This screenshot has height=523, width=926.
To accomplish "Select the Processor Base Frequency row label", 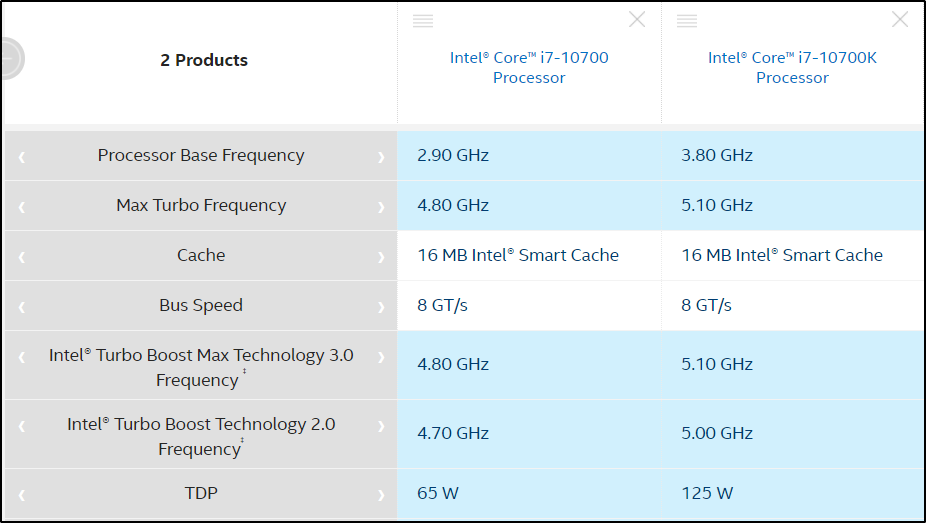I will click(201, 155).
